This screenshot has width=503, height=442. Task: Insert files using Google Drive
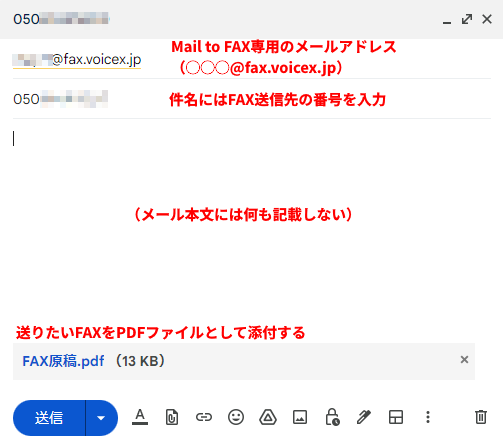[x=268, y=417]
